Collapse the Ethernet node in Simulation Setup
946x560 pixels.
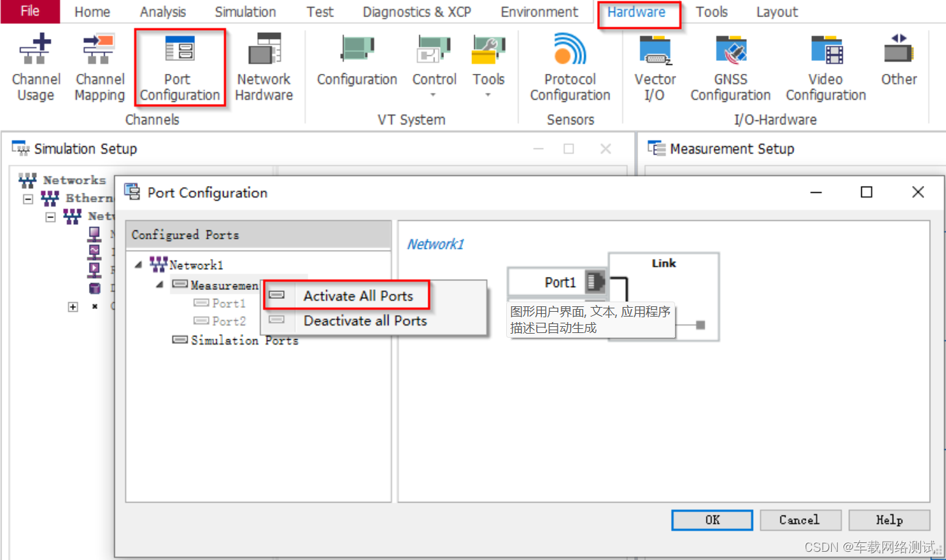point(28,199)
